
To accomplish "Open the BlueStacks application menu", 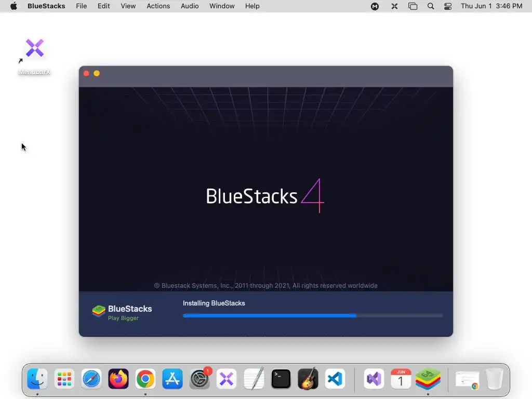I will click(46, 6).
